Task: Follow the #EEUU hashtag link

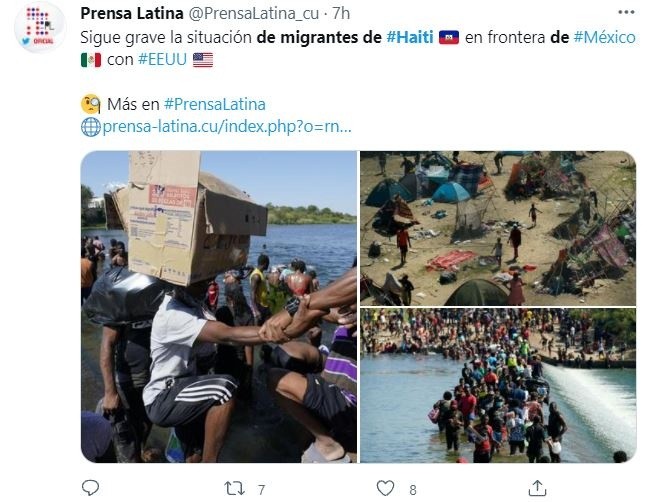Action: click(162, 60)
